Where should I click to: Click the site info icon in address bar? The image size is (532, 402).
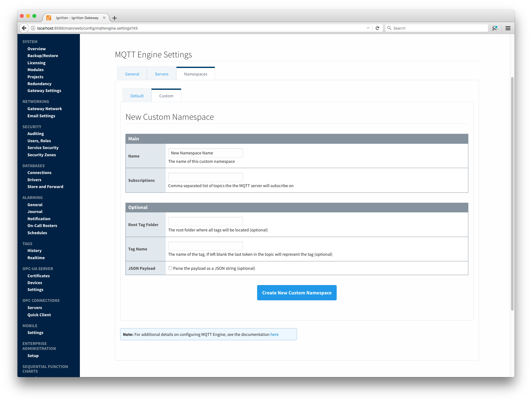point(33,28)
